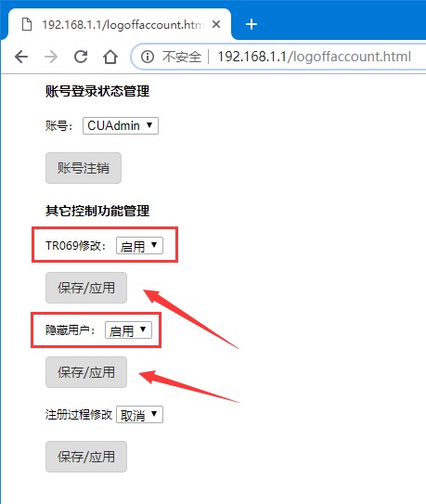The height and width of the screenshot is (504, 426).
Task: Open a new tab with plus icon
Action: [252, 24]
